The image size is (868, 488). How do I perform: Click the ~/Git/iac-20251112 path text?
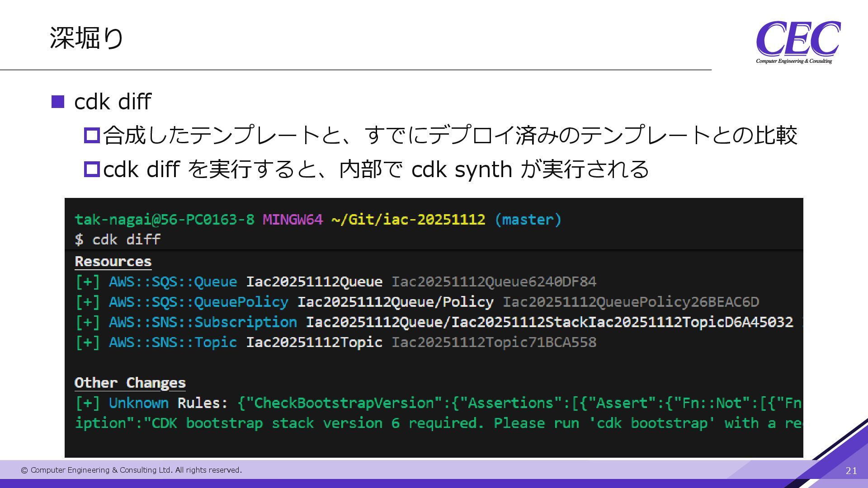pos(408,220)
